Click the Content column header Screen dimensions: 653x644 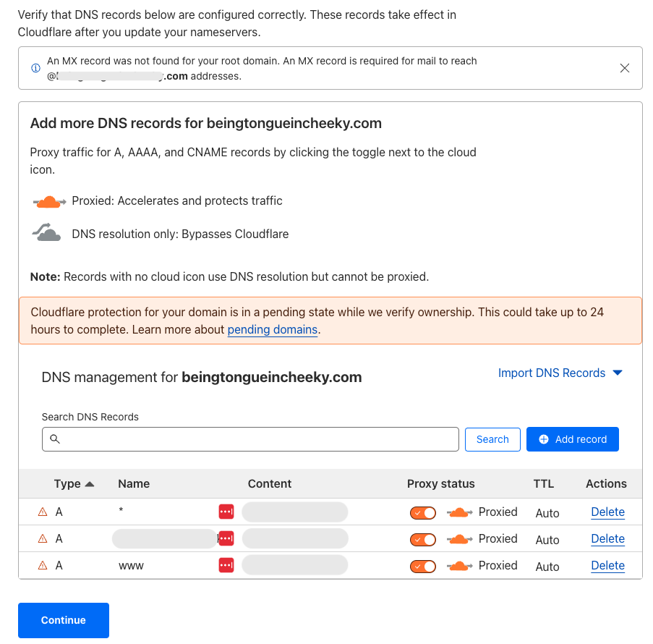[x=270, y=483]
